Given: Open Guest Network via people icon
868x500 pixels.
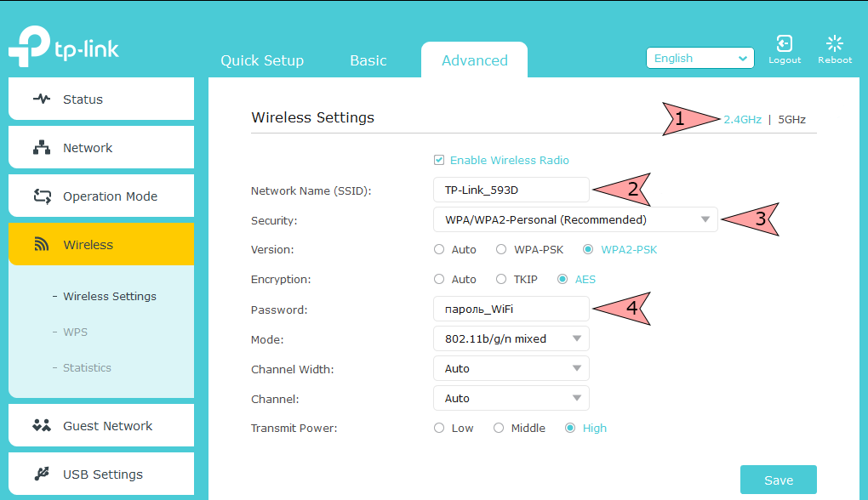Looking at the screenshot, I should tap(40, 424).
